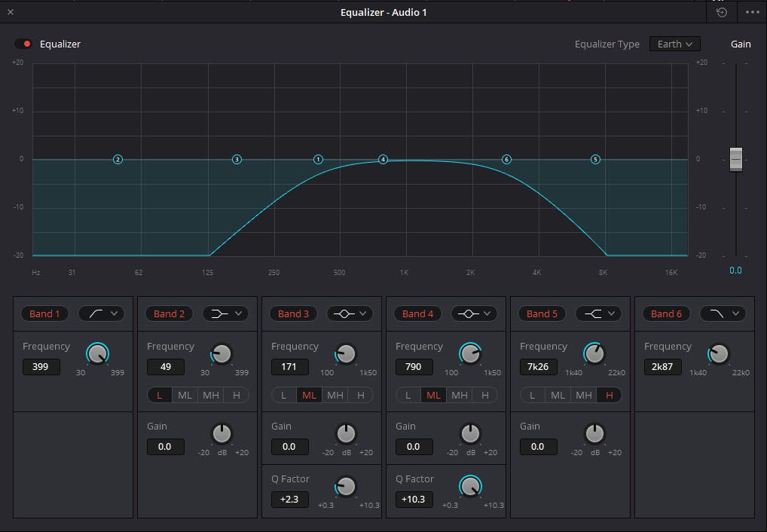Click the reset/history icon in title bar

(722, 12)
